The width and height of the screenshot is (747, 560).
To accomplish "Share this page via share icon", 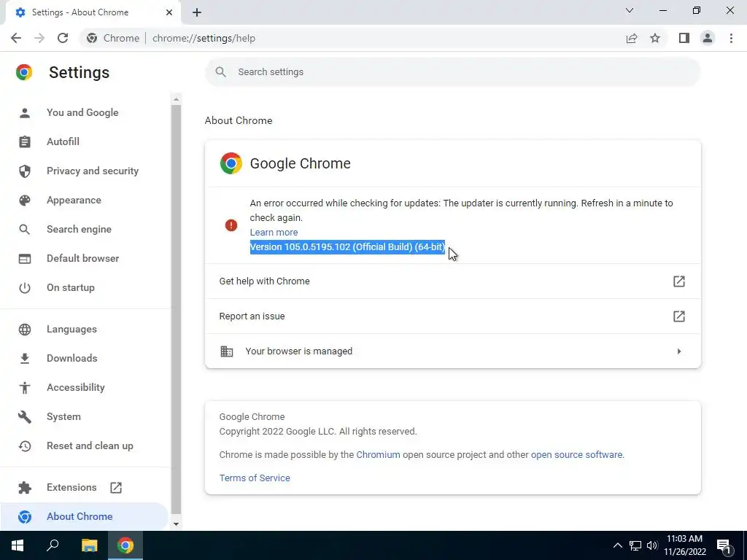I will pyautogui.click(x=632, y=38).
